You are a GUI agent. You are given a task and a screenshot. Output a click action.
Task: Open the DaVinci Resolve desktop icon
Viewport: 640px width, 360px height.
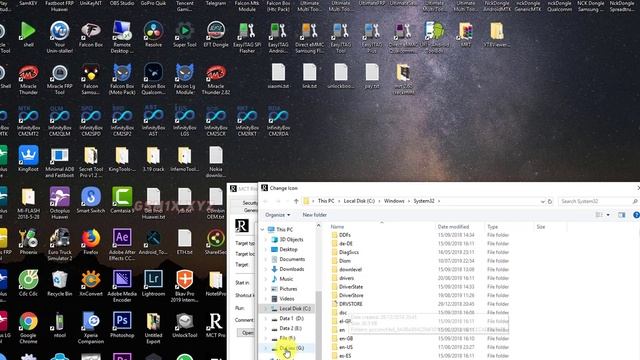[153, 34]
